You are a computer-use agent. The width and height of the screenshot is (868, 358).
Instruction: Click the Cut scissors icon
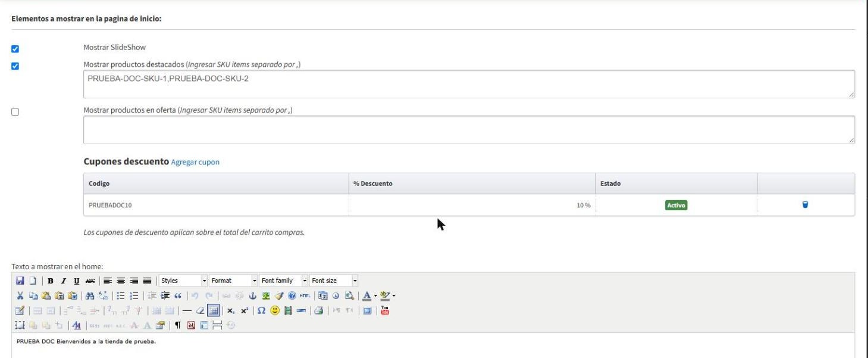point(20,295)
